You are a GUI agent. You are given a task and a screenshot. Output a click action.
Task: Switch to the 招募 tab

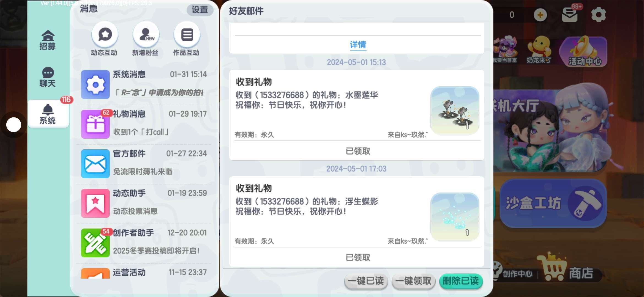(48, 40)
